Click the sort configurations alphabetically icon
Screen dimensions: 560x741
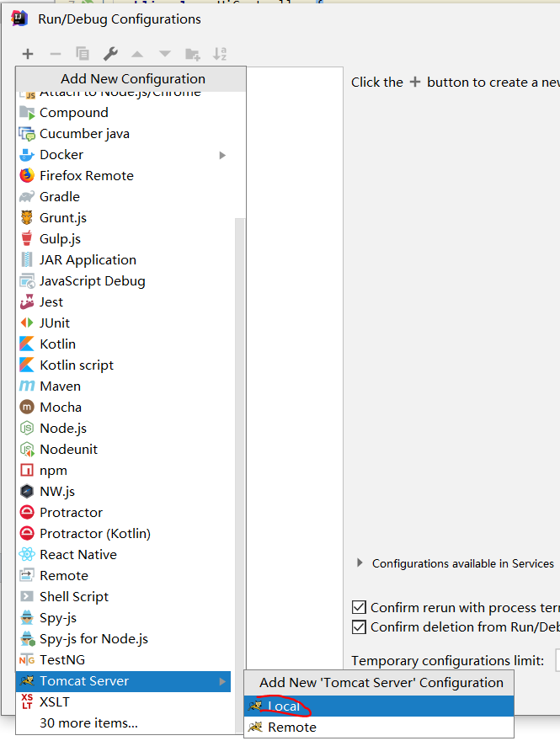pos(220,54)
